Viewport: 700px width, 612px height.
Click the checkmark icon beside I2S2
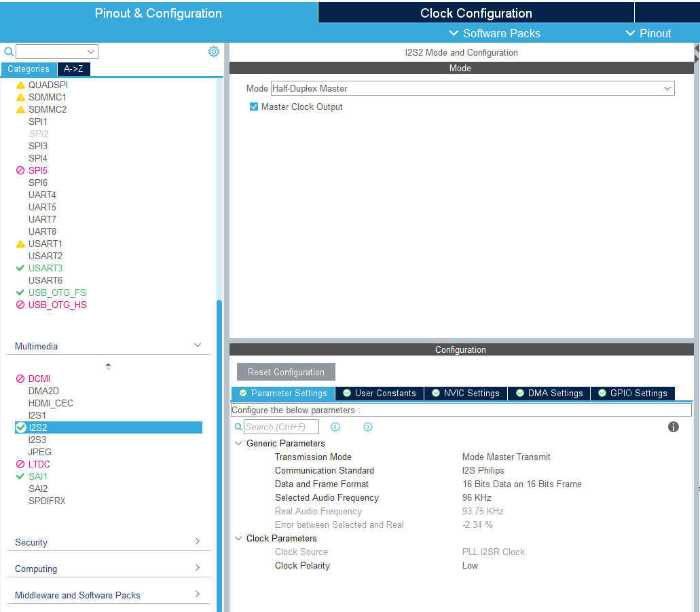[x=21, y=427]
